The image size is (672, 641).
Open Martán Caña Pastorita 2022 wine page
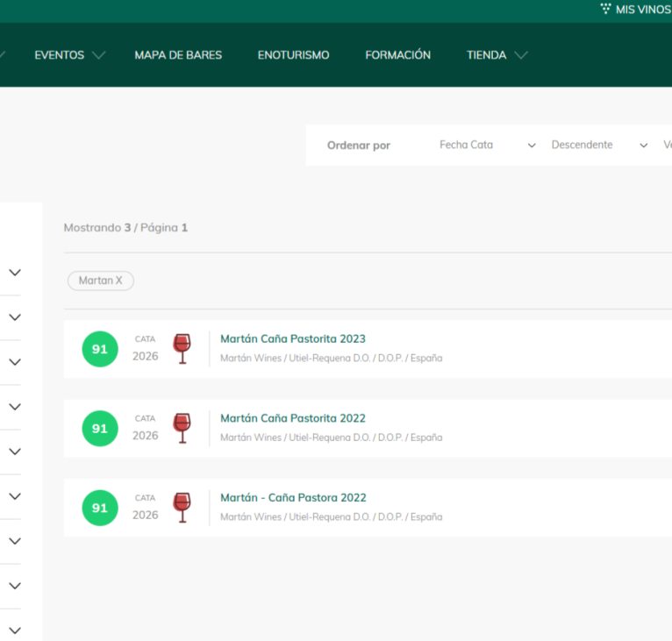coord(292,418)
